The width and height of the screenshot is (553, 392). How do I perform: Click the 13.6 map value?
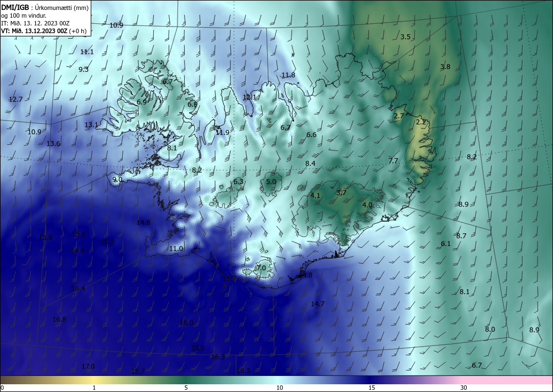click(x=53, y=144)
